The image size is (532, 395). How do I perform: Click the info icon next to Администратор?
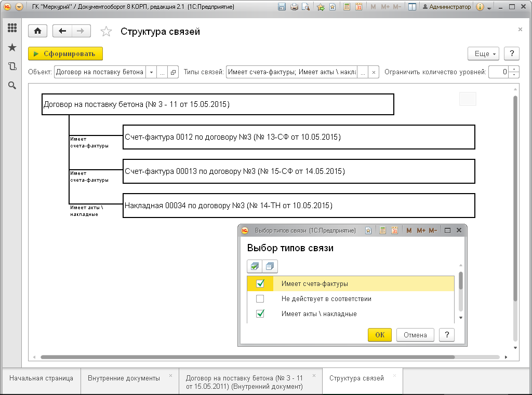point(480,7)
